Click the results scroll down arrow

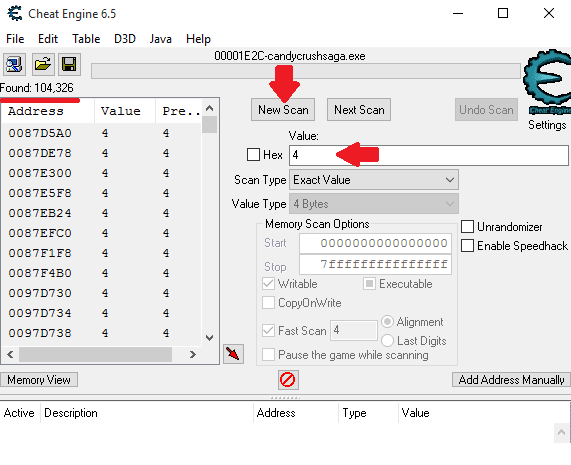(209, 338)
